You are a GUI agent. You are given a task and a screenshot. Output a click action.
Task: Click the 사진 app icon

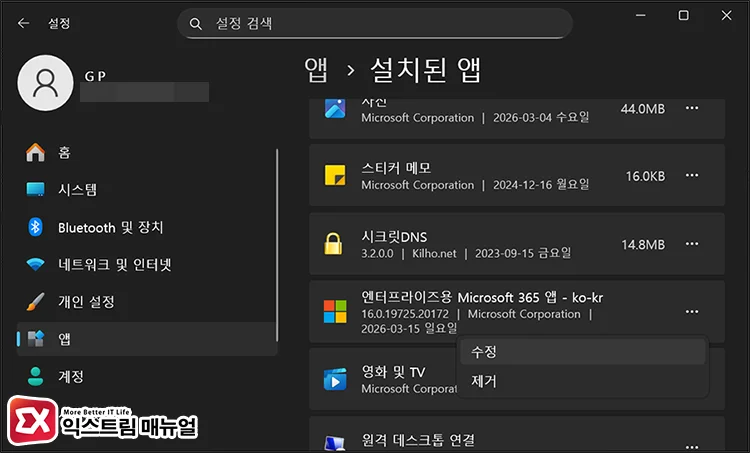point(335,108)
